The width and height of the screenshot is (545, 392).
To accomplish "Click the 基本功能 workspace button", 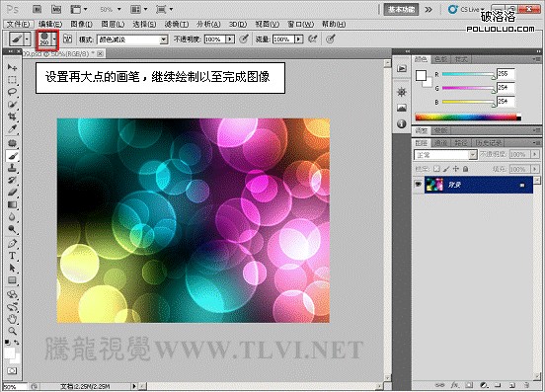I will pos(401,10).
